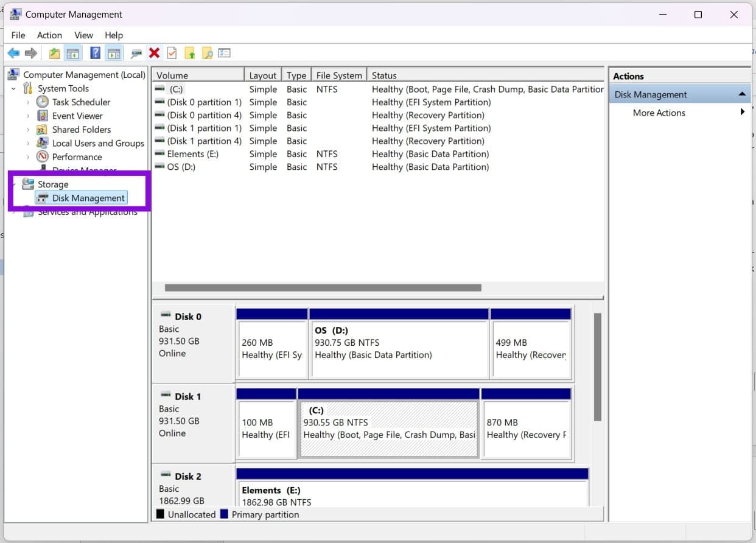Sort by the Volume column header
The image size is (756, 543).
pyautogui.click(x=198, y=75)
